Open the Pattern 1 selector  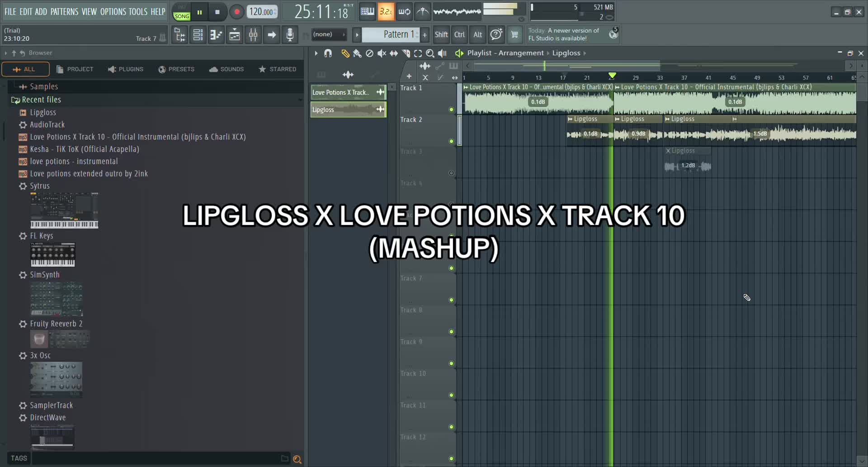391,34
